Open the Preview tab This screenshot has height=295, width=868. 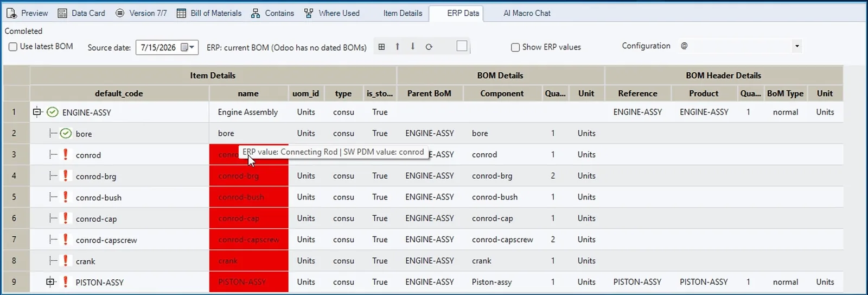pyautogui.click(x=27, y=13)
